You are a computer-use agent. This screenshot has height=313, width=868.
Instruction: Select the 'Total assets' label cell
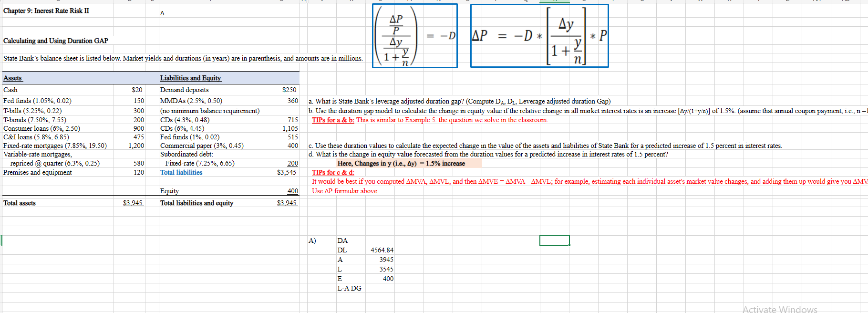[x=20, y=203]
